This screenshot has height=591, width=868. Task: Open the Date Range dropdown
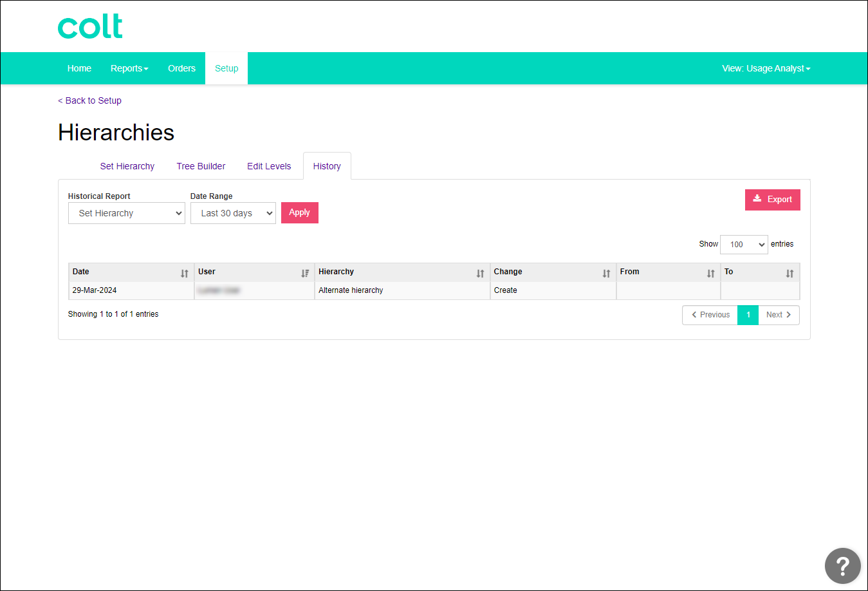pos(233,213)
